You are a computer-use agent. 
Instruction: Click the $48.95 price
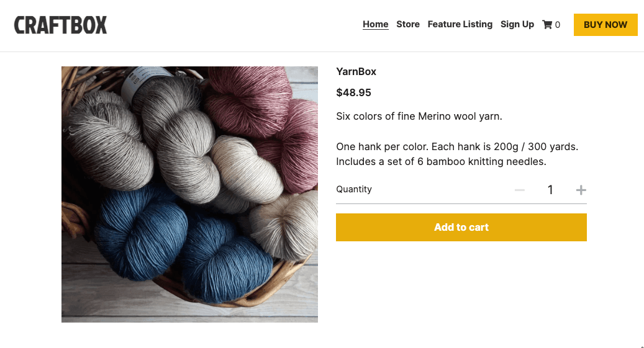click(354, 93)
